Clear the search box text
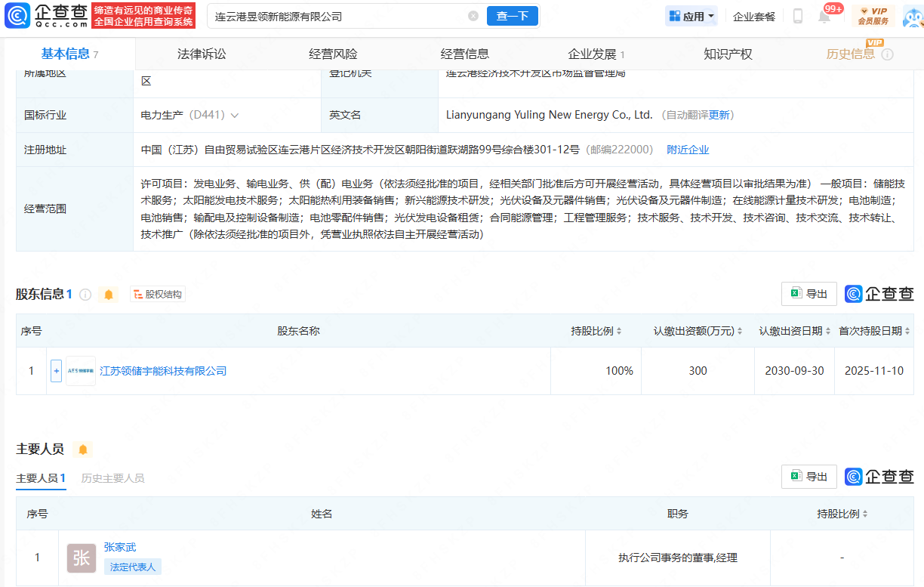The image size is (924, 587). click(x=473, y=16)
